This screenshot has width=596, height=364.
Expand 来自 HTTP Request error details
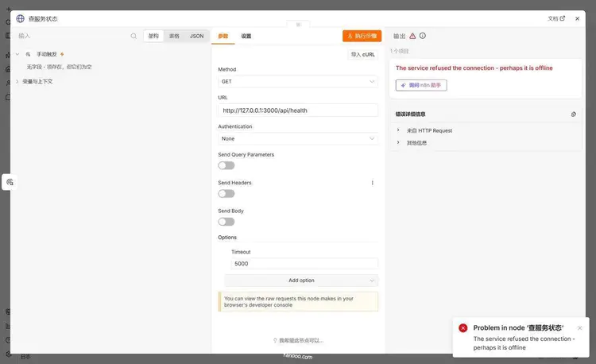(x=398, y=130)
